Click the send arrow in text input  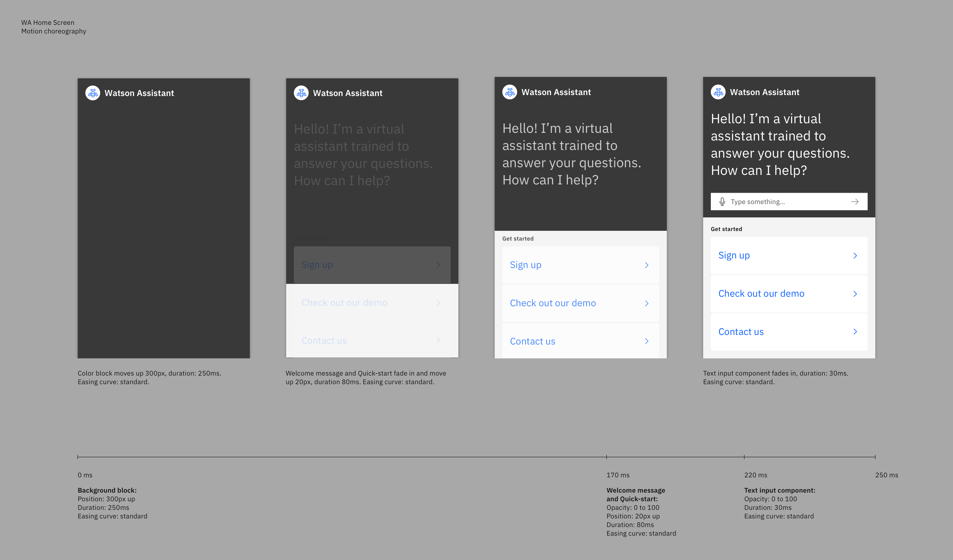click(855, 202)
